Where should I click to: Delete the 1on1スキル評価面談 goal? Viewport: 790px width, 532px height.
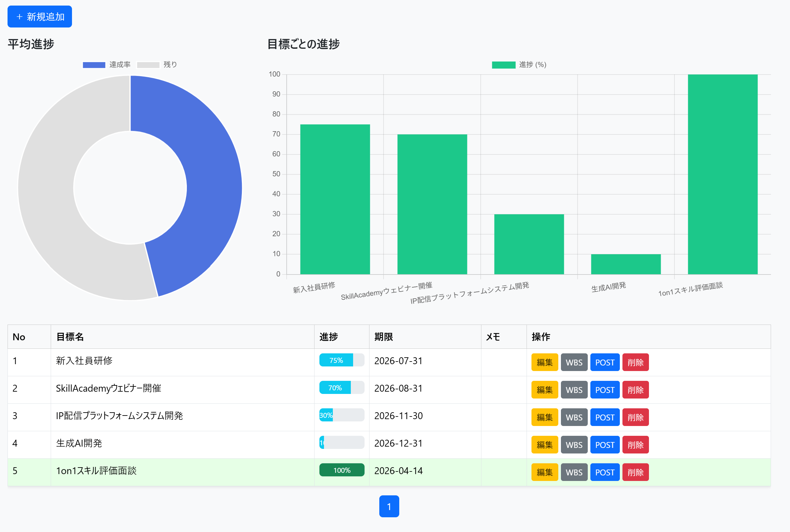point(635,471)
